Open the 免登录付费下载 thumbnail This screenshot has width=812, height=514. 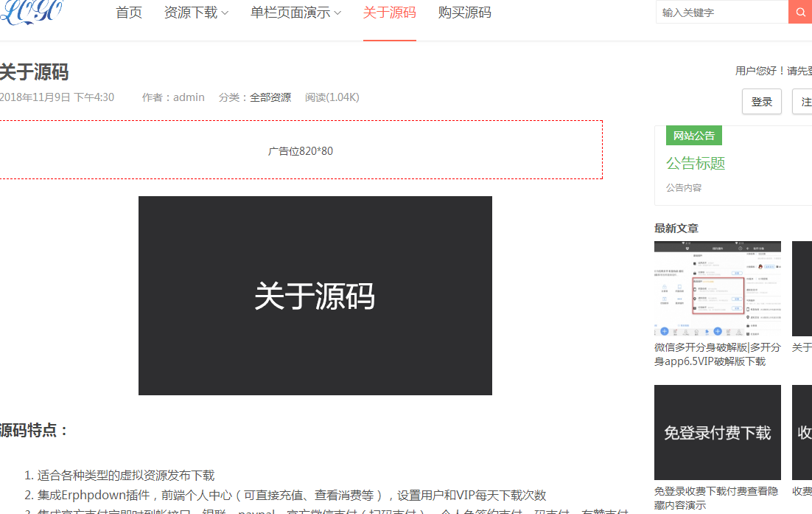[x=717, y=432]
